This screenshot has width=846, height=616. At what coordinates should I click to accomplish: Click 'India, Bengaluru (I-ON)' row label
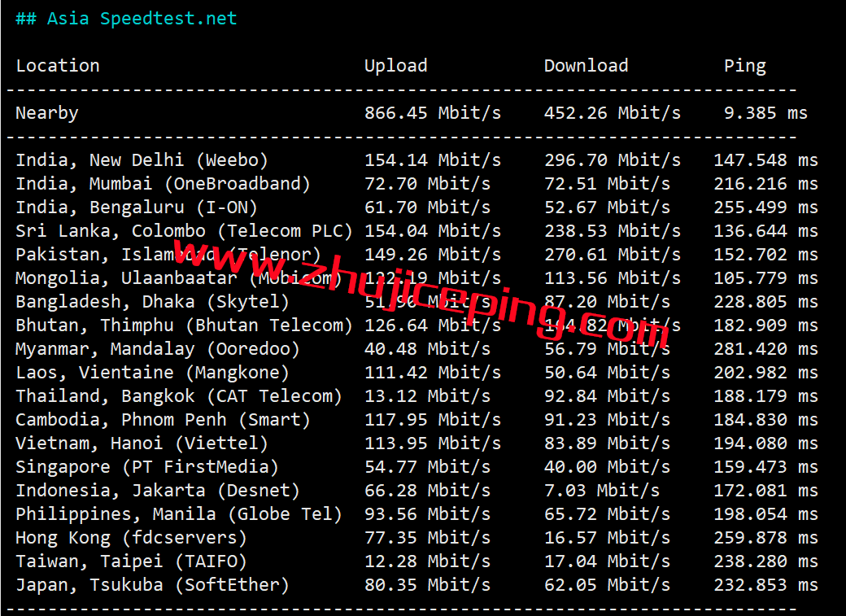pos(137,208)
